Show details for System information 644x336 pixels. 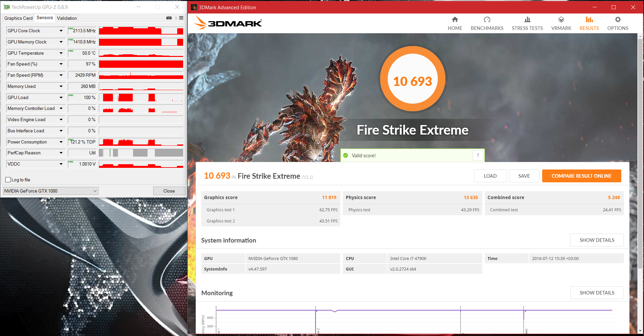point(597,240)
